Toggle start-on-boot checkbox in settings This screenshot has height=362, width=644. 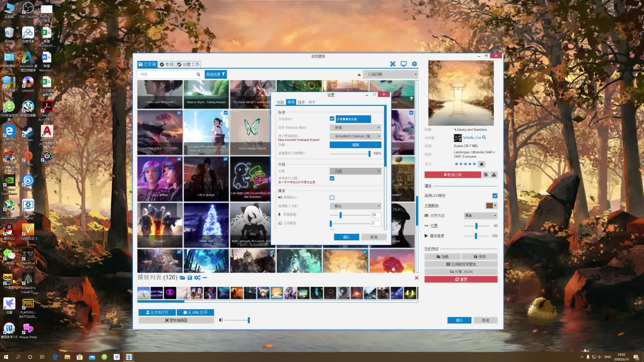coord(332,119)
